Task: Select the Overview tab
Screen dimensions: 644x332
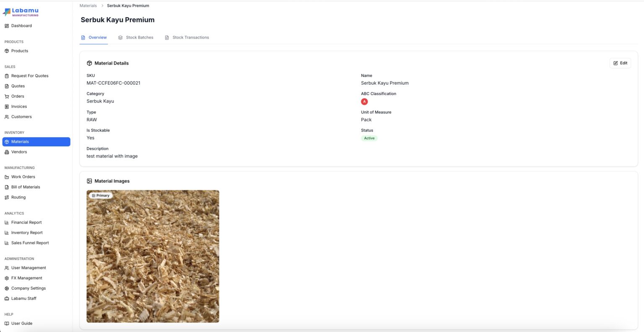Action: [x=94, y=38]
